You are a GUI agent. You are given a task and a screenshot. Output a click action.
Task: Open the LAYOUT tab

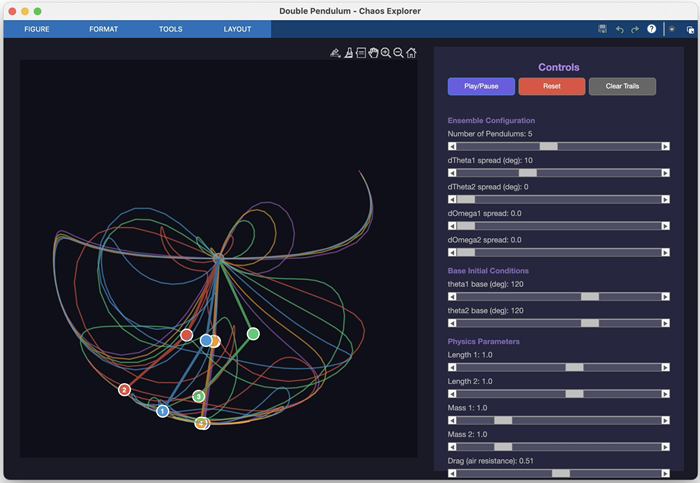(x=237, y=29)
